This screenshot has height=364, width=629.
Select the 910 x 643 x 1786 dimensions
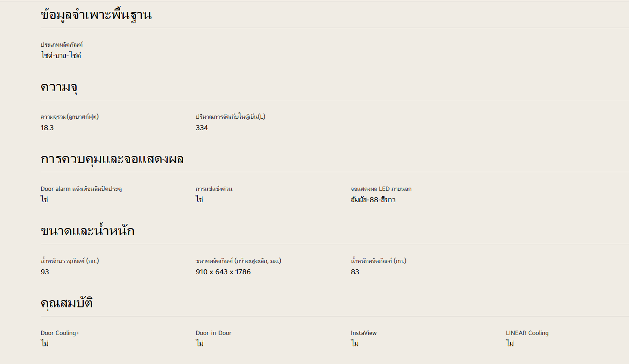(223, 272)
